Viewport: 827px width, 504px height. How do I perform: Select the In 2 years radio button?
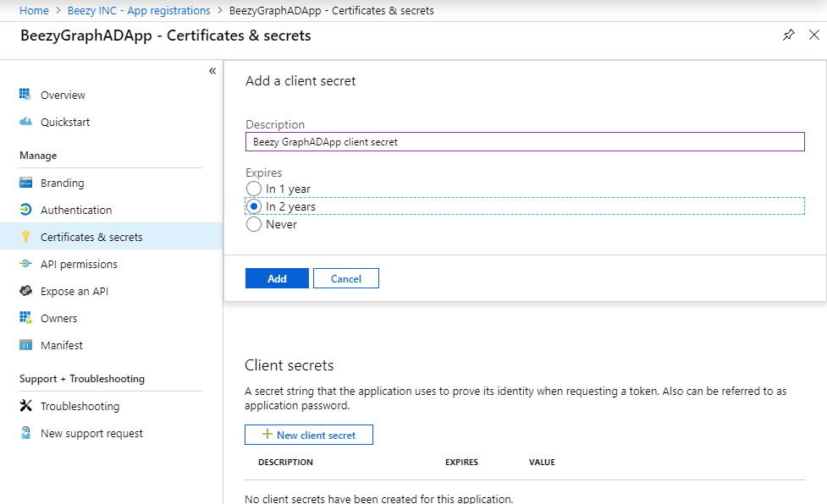click(254, 206)
